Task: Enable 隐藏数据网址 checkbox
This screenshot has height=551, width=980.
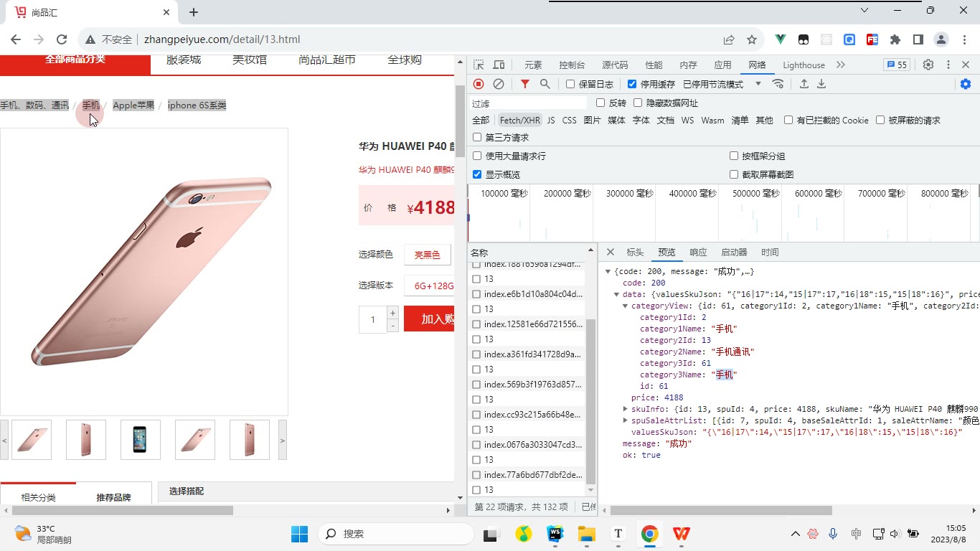Action: pos(638,103)
